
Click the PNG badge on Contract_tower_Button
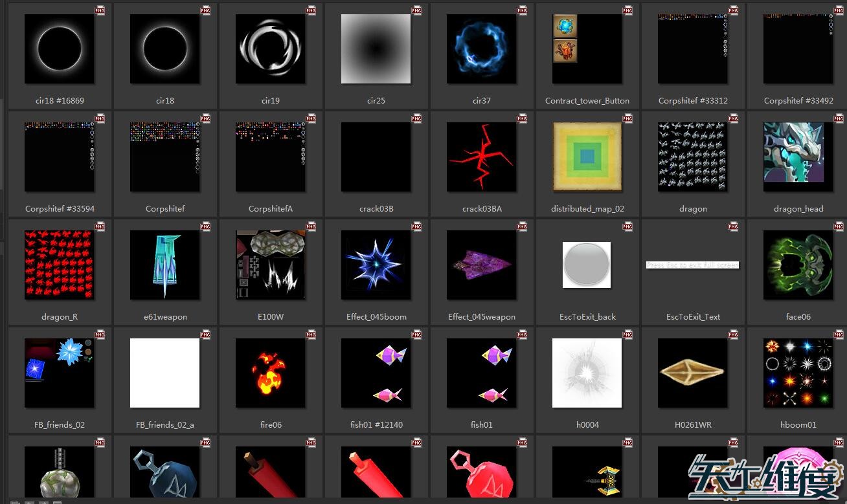[x=627, y=11]
